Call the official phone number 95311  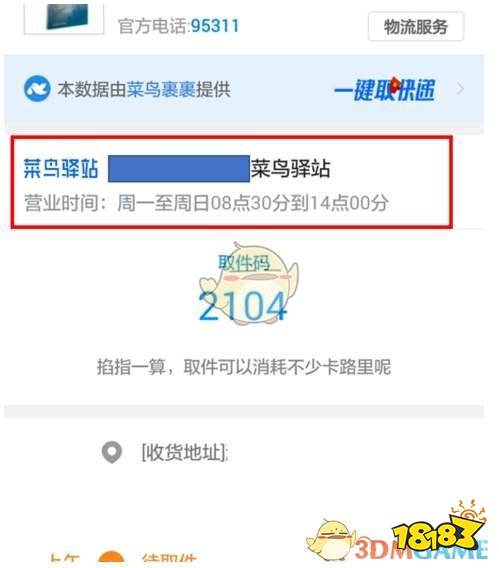coord(215,26)
